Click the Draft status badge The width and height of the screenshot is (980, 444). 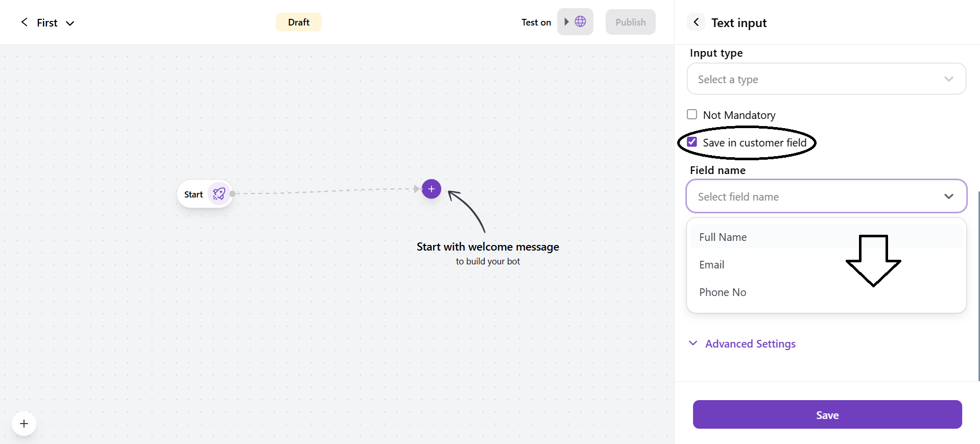(298, 22)
